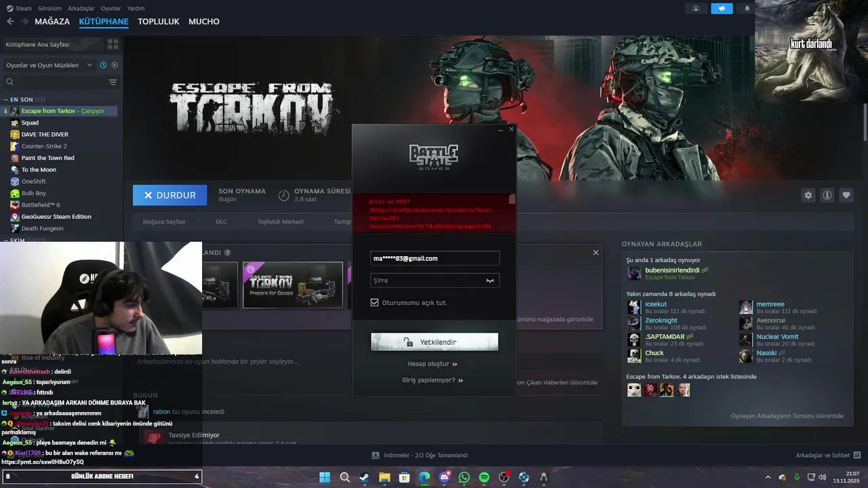Switch to the MAĞAZA tab
This screenshot has height=488, width=868.
pyautogui.click(x=52, y=22)
